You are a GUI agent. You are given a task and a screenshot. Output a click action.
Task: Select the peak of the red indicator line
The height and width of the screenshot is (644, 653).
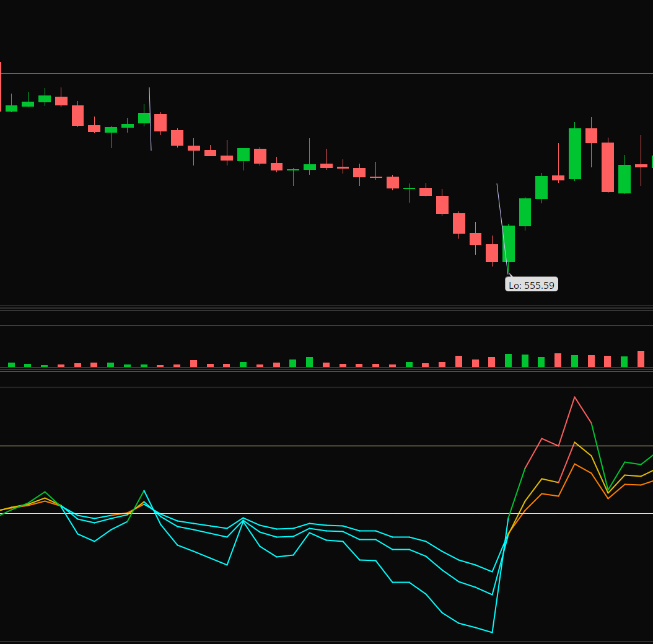coord(575,397)
